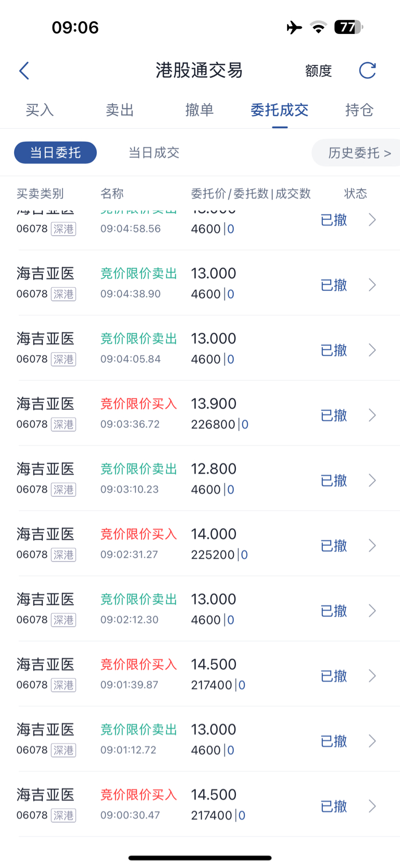Expand the 09:04:38.90 order details chevron
This screenshot has width=400, height=868.
point(372,285)
